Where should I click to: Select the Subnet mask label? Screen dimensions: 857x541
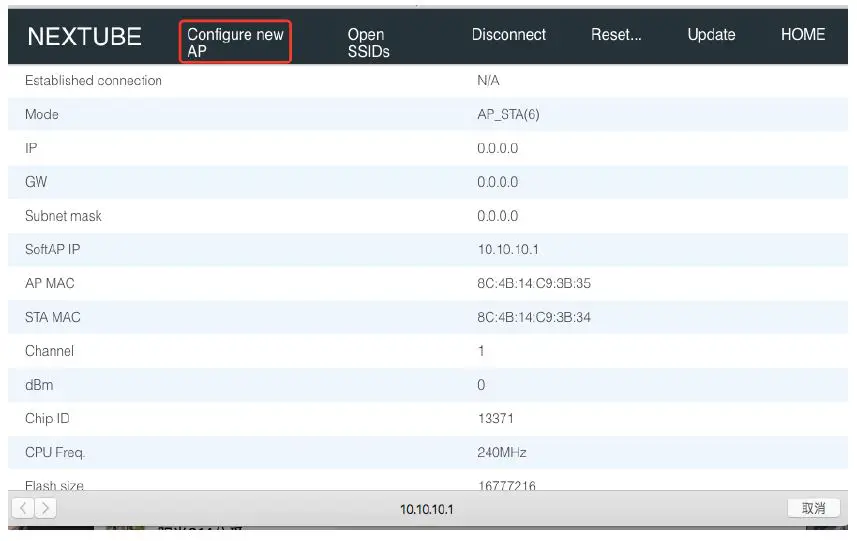click(x=63, y=216)
